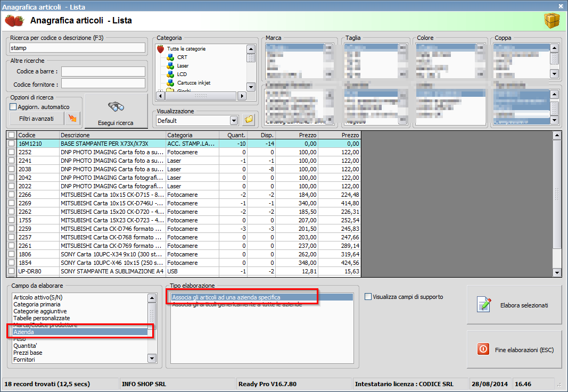Screen dimensions: 568x392
Task: Check the box for article 2252
Action: point(12,152)
